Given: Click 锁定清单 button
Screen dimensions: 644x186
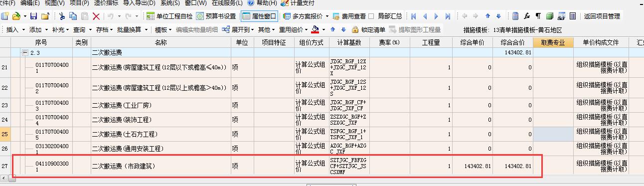Looking at the screenshot, I should point(368,30).
